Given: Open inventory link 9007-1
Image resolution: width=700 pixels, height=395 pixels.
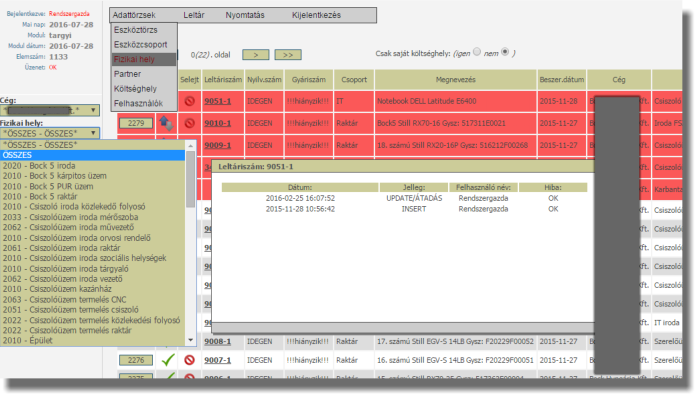Looking at the screenshot, I should (217, 360).
